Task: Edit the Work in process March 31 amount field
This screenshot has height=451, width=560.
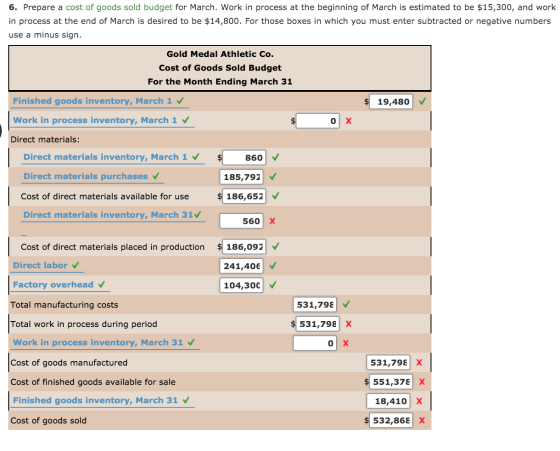Action: [315, 343]
